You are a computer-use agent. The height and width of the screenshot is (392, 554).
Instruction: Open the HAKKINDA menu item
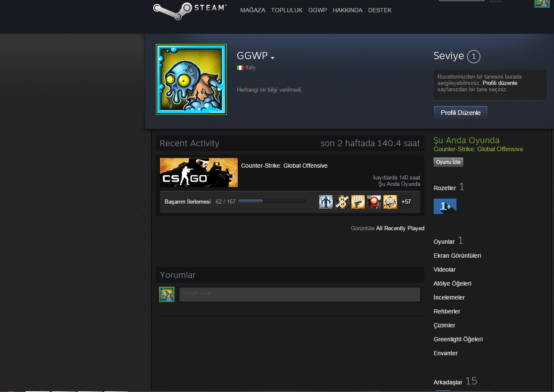[348, 10]
